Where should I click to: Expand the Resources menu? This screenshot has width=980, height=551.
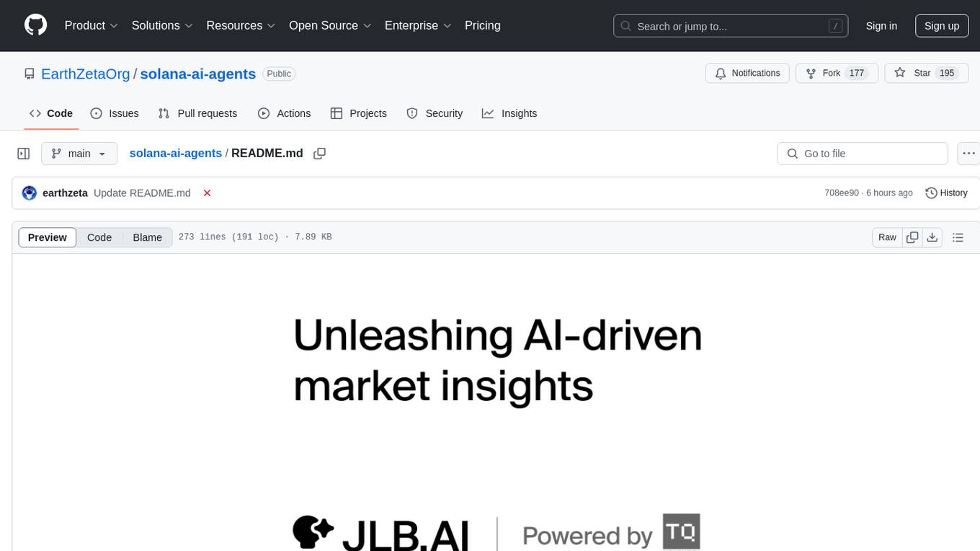click(241, 25)
